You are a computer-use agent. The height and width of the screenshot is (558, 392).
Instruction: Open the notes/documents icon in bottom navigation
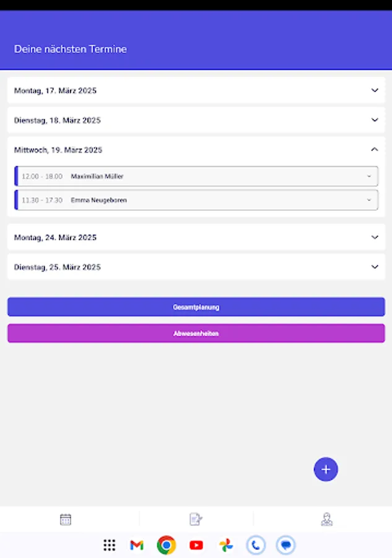click(196, 519)
